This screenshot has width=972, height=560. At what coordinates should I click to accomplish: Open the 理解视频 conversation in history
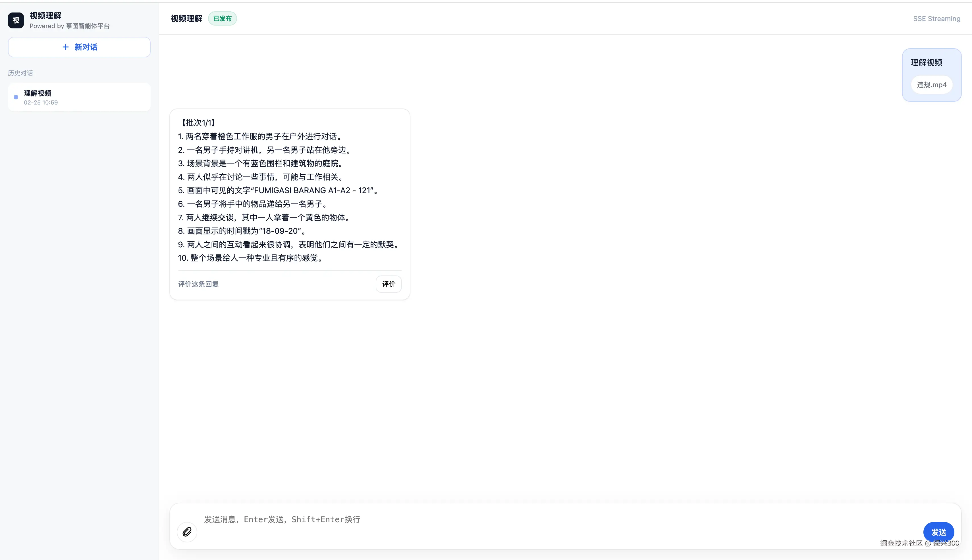(79, 97)
